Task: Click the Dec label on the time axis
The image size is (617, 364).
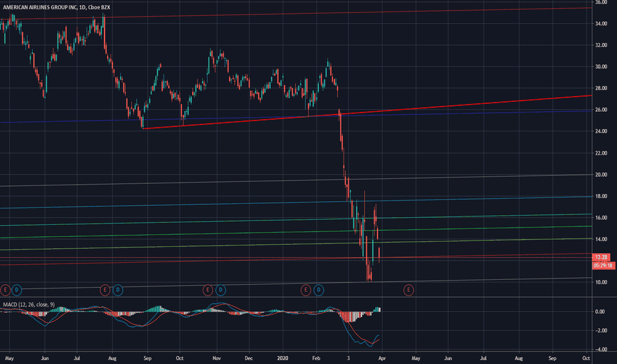Action: point(249,358)
